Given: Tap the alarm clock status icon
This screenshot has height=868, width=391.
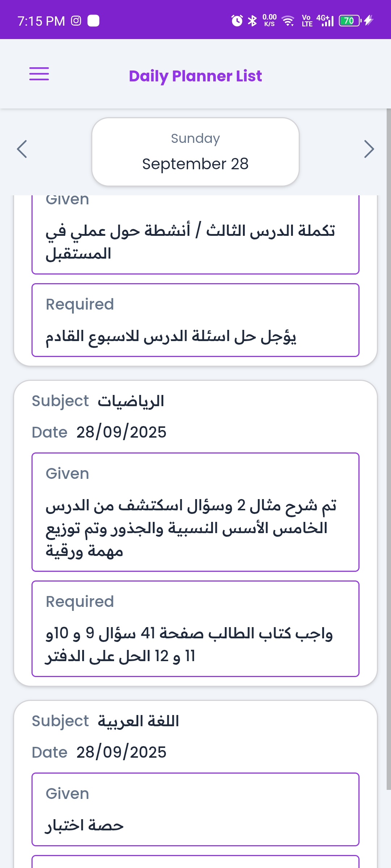Looking at the screenshot, I should (x=237, y=21).
